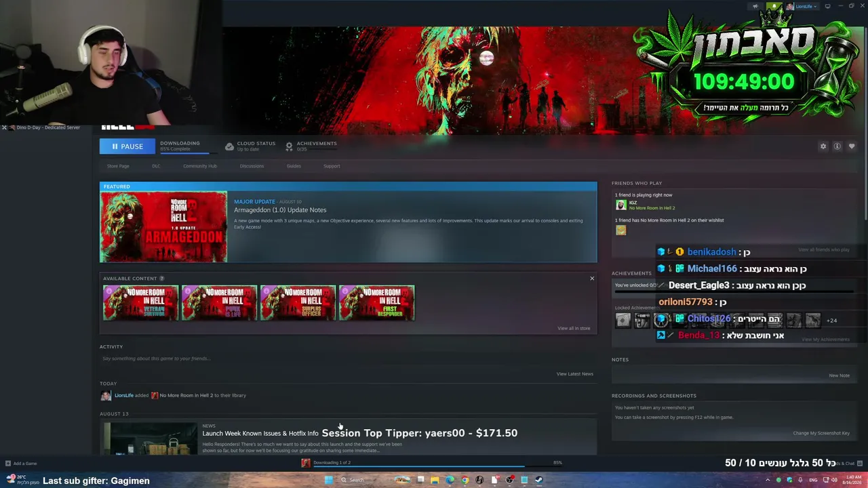Click the first locked achievement icon
The height and width of the screenshot is (488, 868).
623,320
